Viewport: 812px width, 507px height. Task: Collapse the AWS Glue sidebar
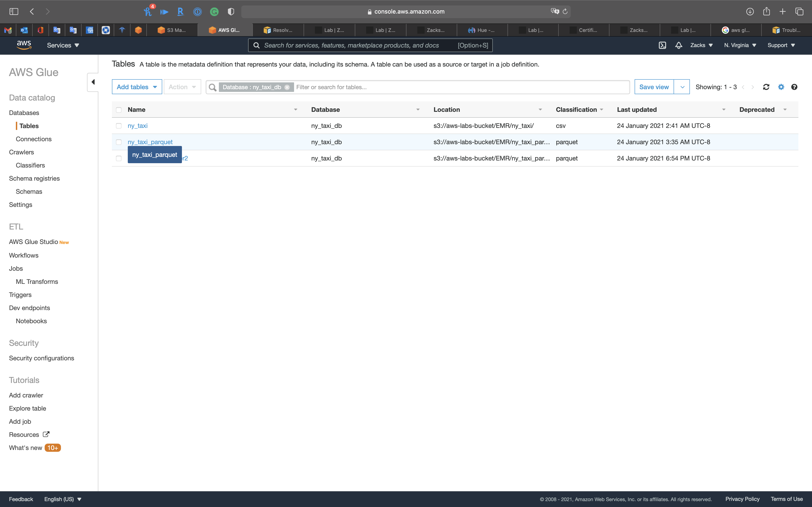(93, 82)
